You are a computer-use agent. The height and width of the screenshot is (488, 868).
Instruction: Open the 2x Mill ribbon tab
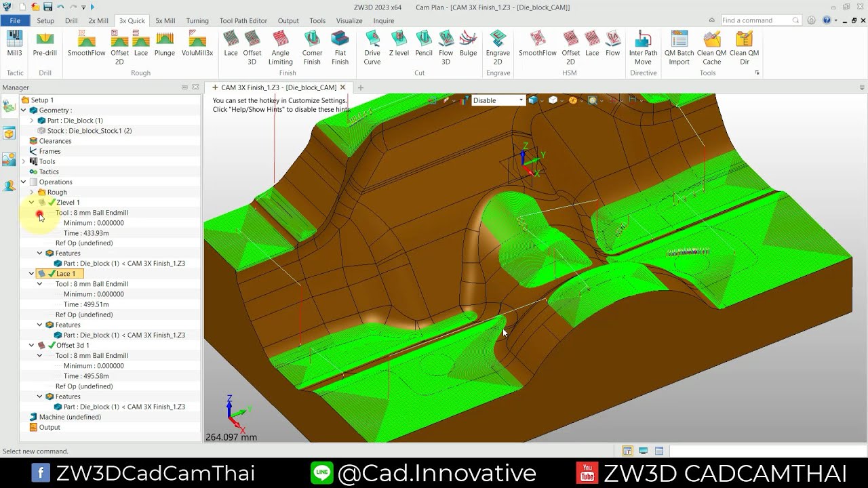[x=98, y=21]
